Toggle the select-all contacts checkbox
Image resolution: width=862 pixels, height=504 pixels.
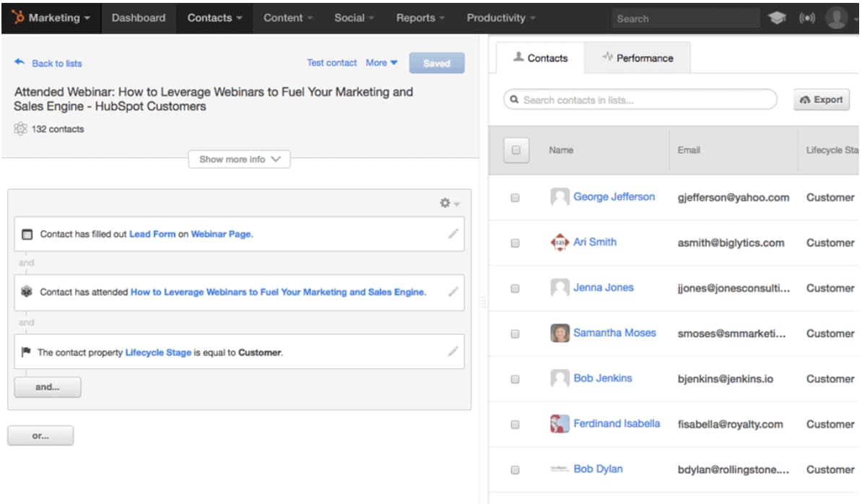point(515,150)
